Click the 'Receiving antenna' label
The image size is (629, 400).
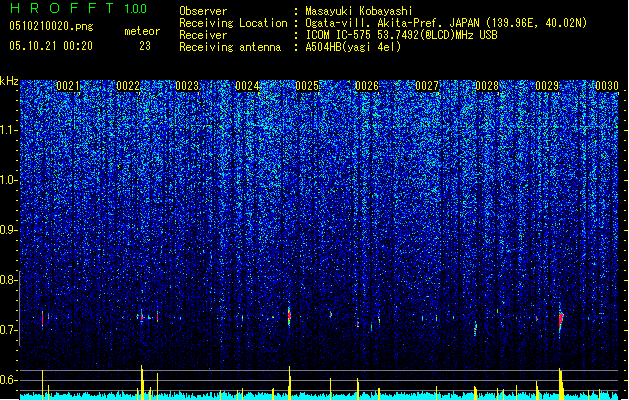[x=230, y=47]
